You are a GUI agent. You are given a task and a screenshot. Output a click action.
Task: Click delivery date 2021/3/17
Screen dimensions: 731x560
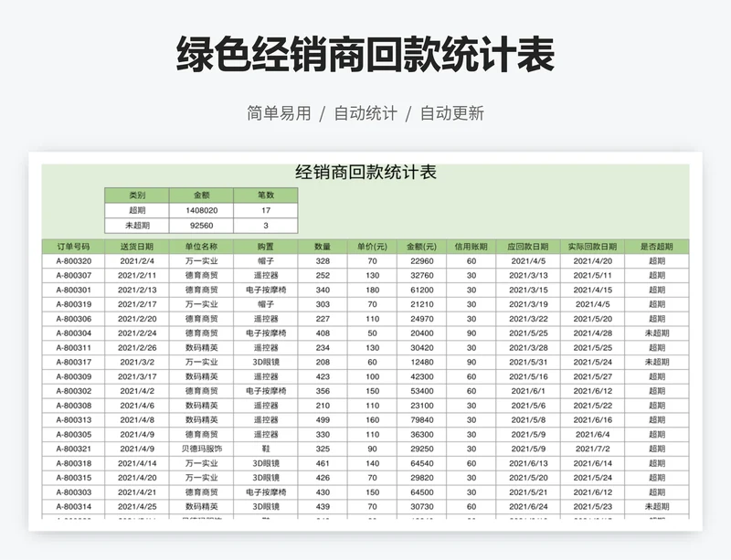[137, 376]
